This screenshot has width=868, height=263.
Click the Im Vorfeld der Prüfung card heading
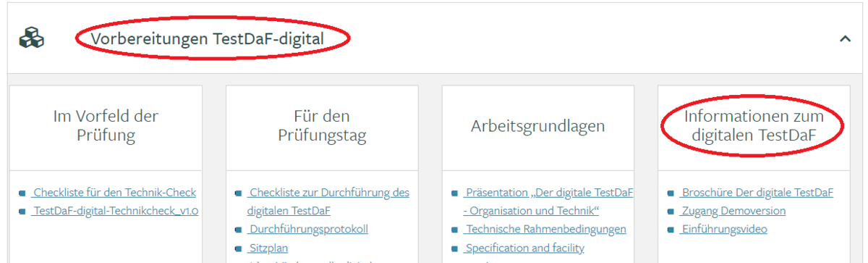[106, 125]
